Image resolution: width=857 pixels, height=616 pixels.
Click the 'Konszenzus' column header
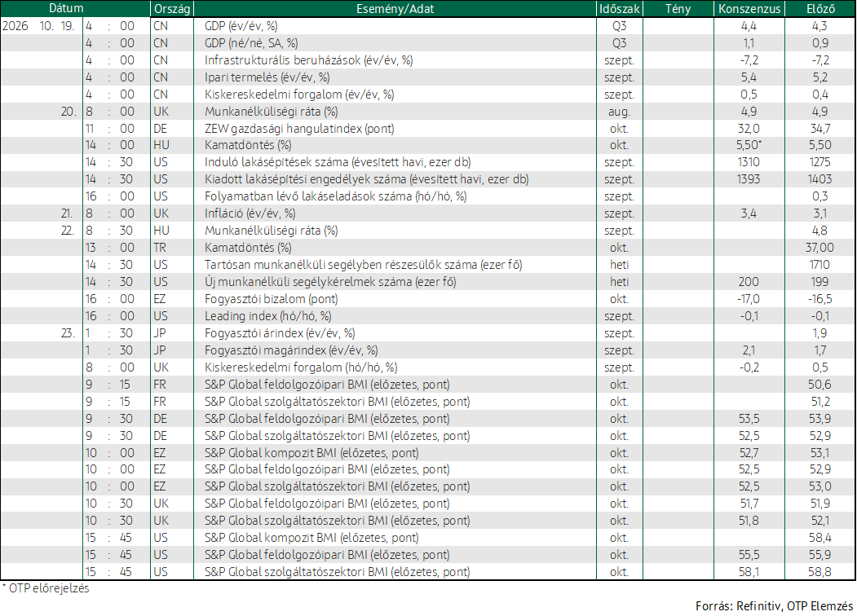pos(749,9)
